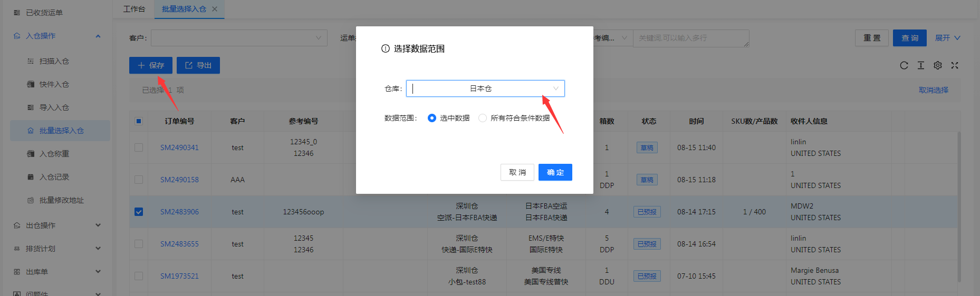Open 入仓记录 in the sidebar

54,177
